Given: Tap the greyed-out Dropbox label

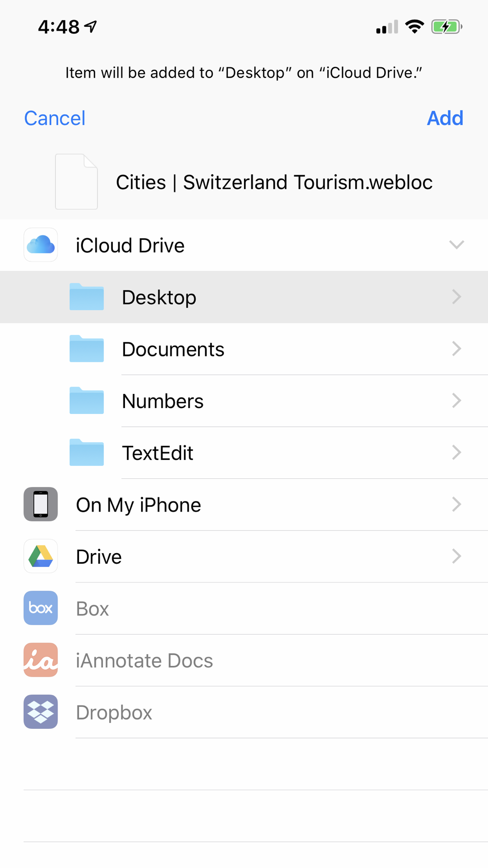Looking at the screenshot, I should (x=114, y=713).
